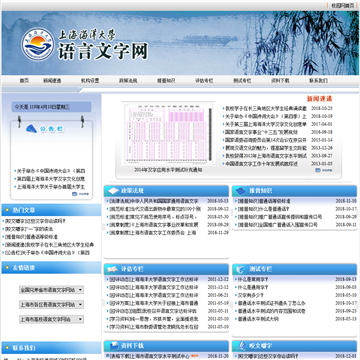Click the 资料下载 folder icon
Screen dimensions: 360x360
[x=114, y=345]
